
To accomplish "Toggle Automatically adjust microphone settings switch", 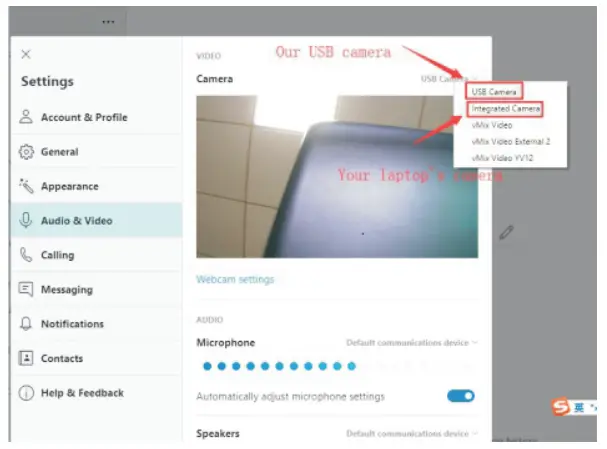I will coord(461,396).
